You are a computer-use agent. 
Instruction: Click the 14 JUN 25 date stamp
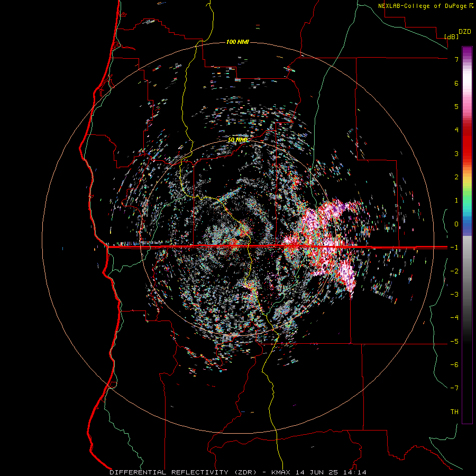tap(317, 472)
